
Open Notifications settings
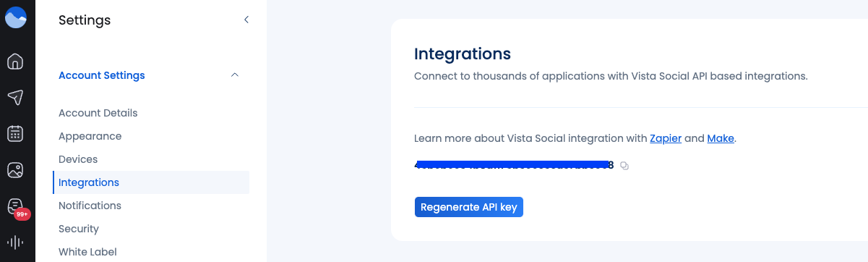pyautogui.click(x=90, y=206)
